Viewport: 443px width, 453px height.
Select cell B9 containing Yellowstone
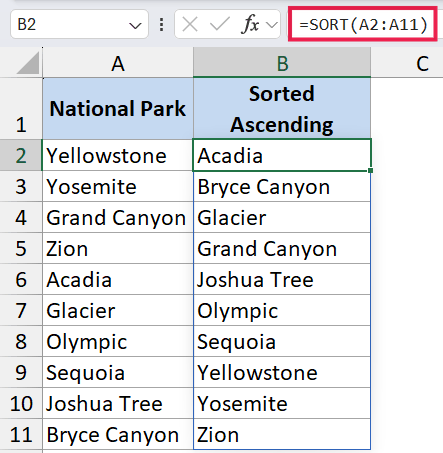coord(282,372)
